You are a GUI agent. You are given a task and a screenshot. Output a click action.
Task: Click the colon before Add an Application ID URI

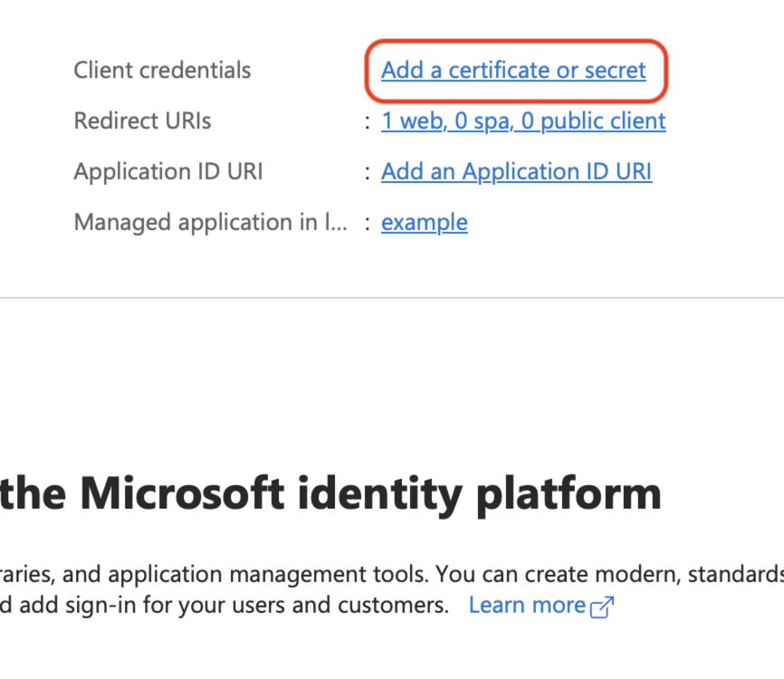(368, 172)
